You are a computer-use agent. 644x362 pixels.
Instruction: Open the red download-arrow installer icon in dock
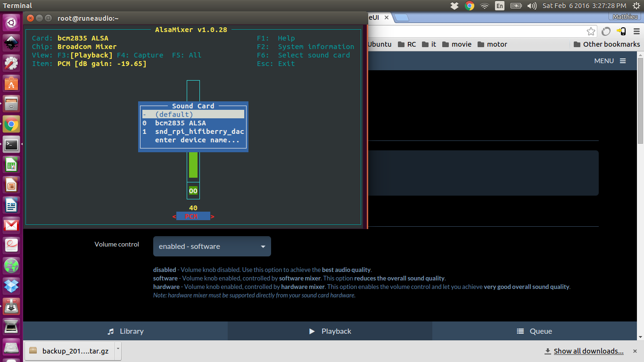pyautogui.click(x=11, y=306)
